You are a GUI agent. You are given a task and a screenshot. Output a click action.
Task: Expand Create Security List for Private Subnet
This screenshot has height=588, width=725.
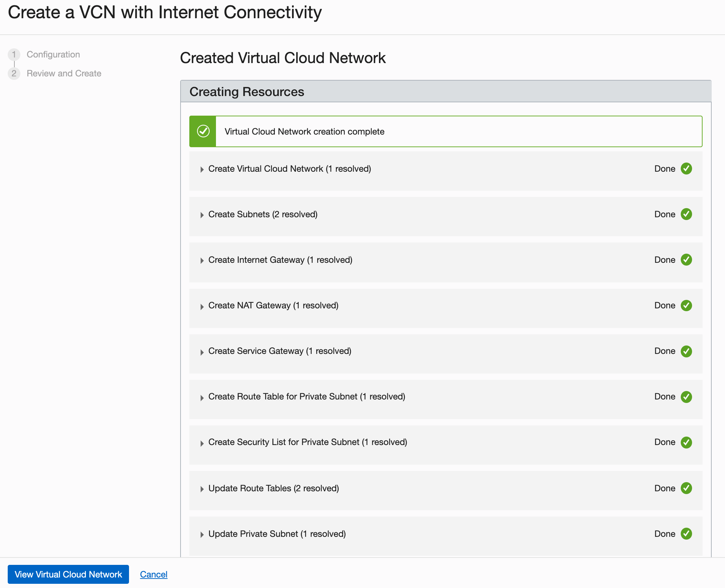click(x=202, y=443)
